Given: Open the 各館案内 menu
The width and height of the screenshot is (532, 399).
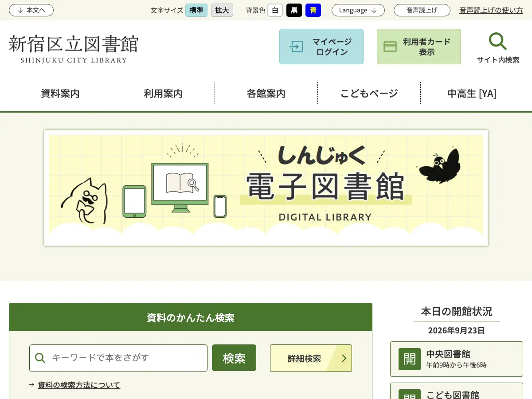Looking at the screenshot, I should (266, 94).
